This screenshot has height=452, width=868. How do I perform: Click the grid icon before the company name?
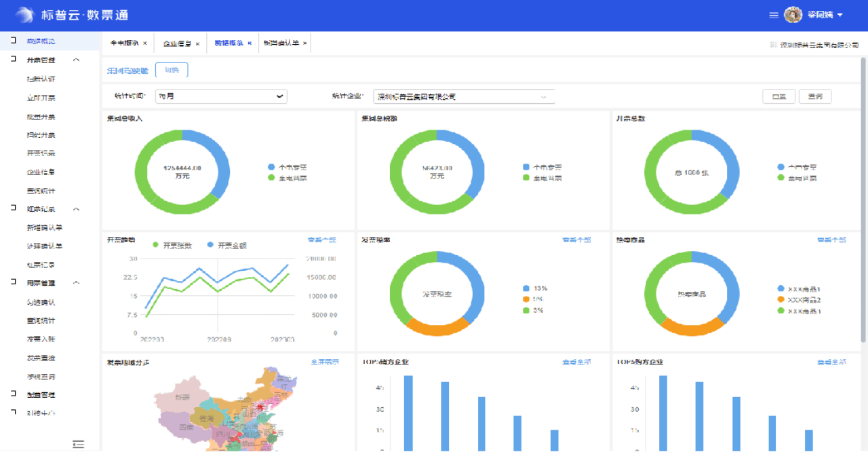click(773, 45)
